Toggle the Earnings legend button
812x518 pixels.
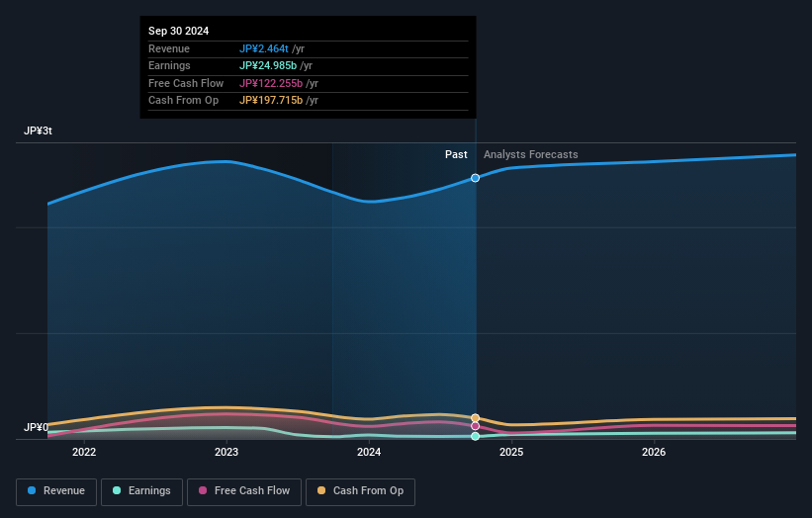[141, 491]
